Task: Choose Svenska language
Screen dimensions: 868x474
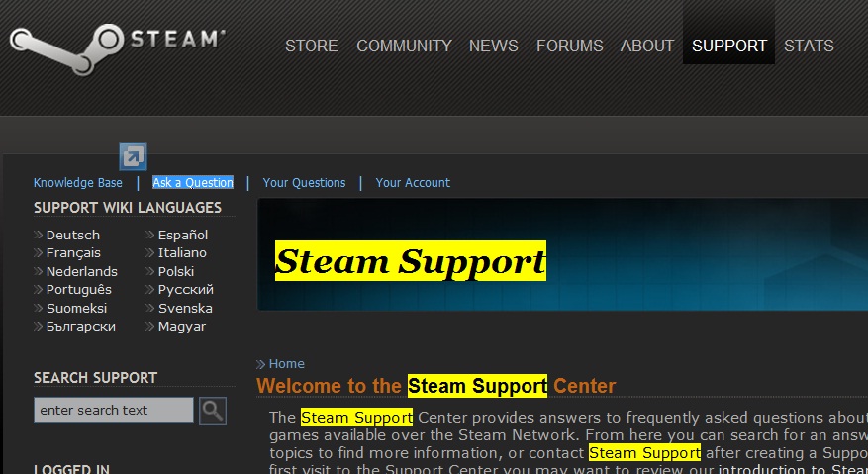Action: (185, 308)
